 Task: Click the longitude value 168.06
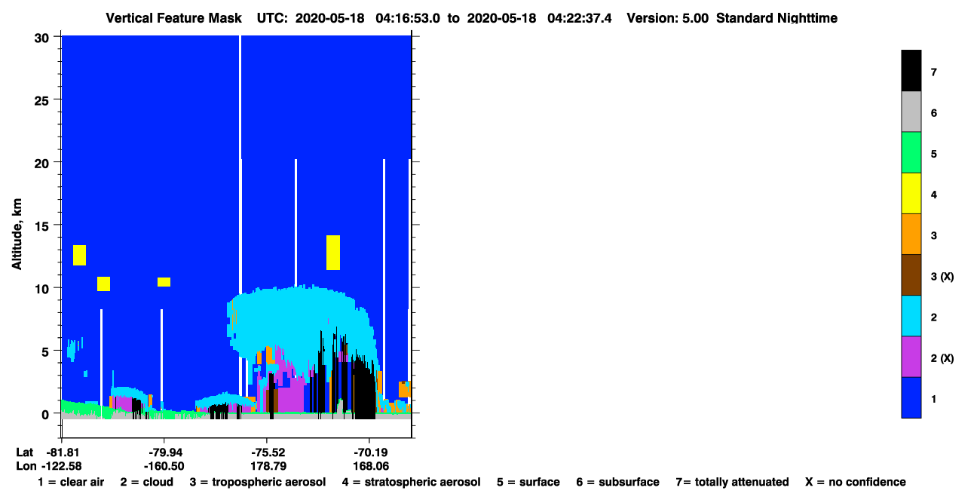pos(369,466)
